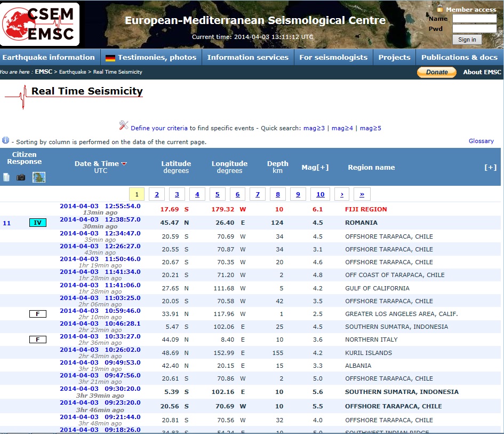Click the 6.1 magnitude value
This screenshot has width=504, height=434.
click(317, 209)
